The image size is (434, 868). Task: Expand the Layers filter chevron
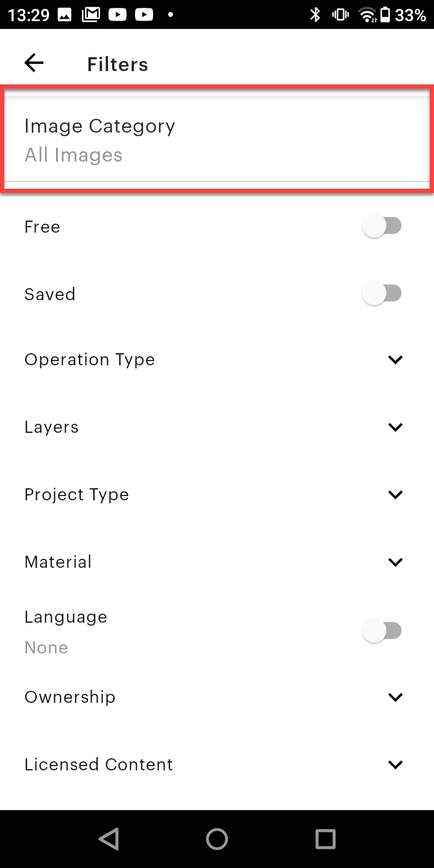[395, 427]
